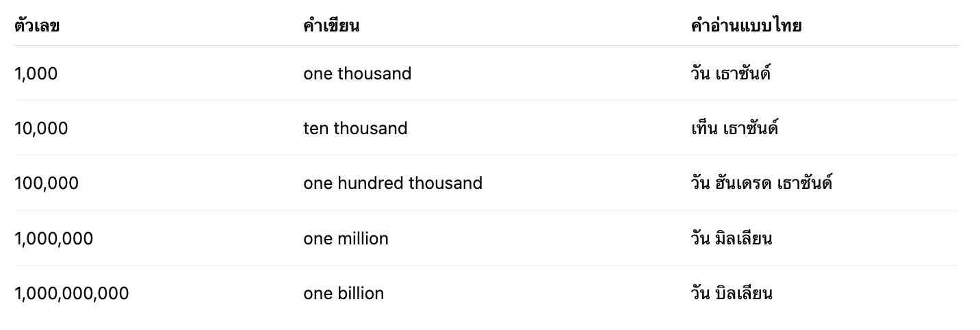The height and width of the screenshot is (330, 980).
Task: Select the 10,000 number cell
Action: (x=41, y=128)
